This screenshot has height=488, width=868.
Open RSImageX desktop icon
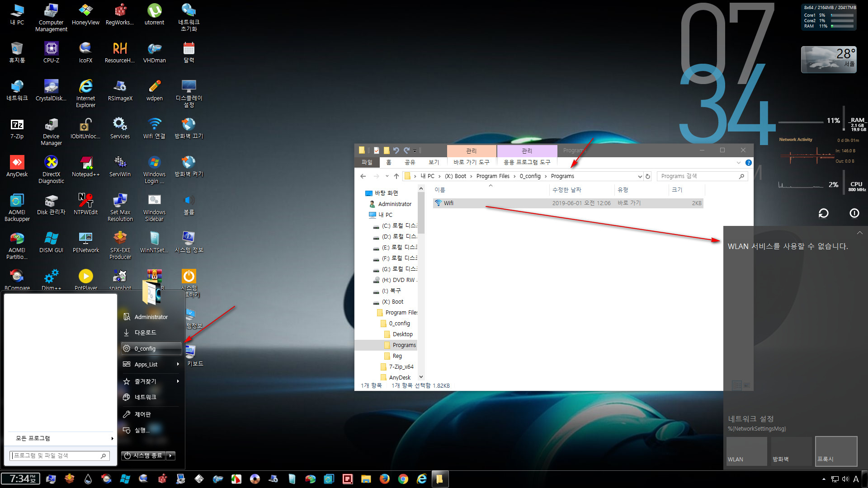click(x=120, y=90)
